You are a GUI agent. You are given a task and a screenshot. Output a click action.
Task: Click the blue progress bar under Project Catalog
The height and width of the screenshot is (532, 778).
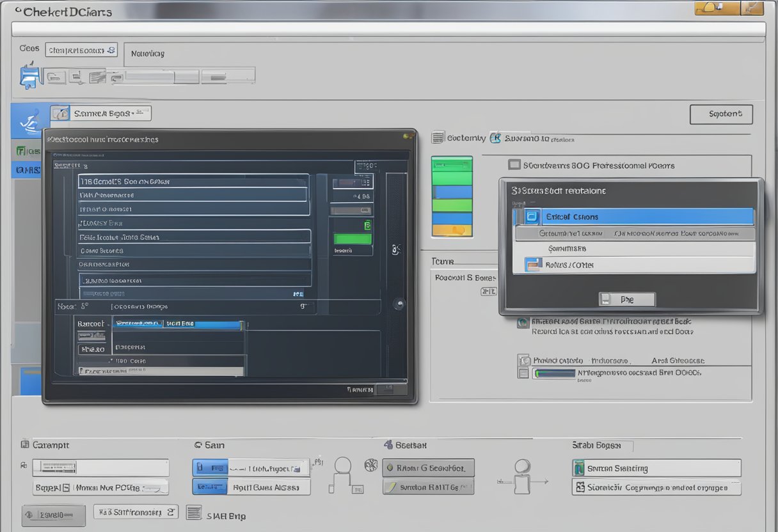click(554, 373)
